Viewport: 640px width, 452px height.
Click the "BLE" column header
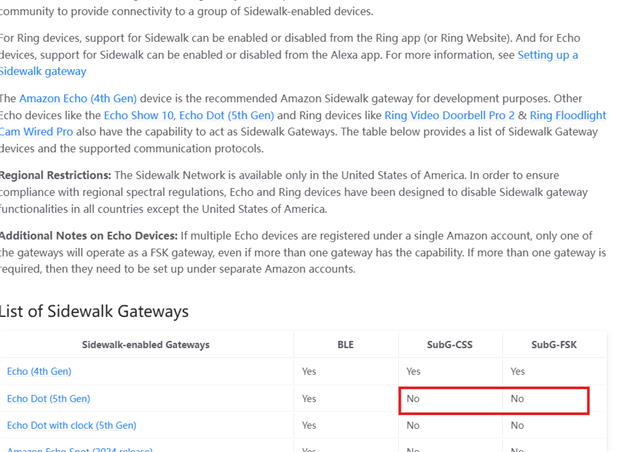click(345, 345)
